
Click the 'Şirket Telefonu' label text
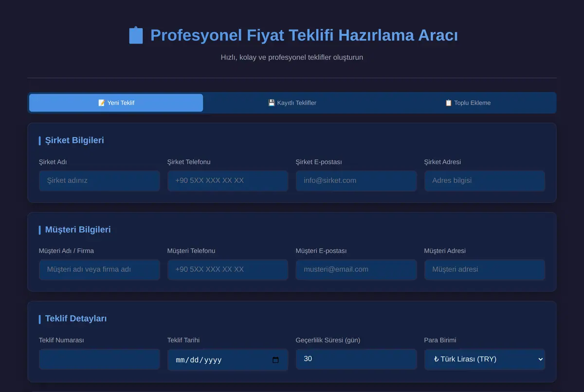click(189, 162)
